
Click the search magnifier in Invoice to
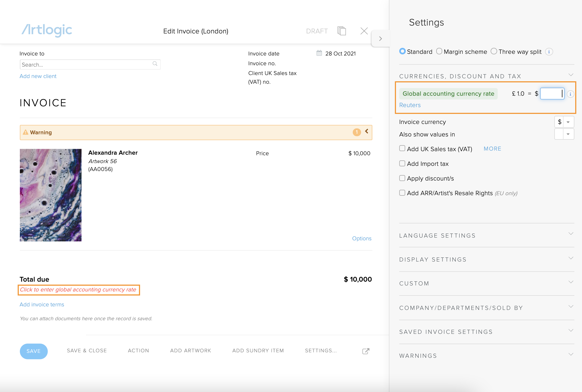155,64
